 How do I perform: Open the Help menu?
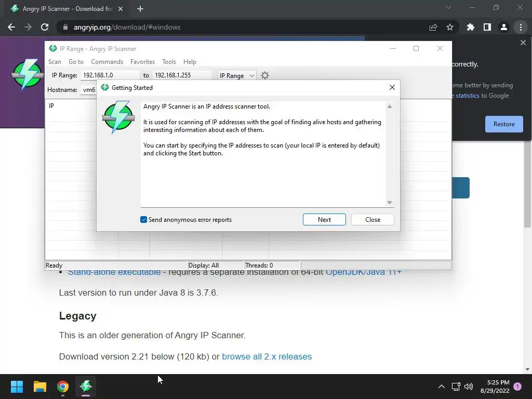(190, 62)
